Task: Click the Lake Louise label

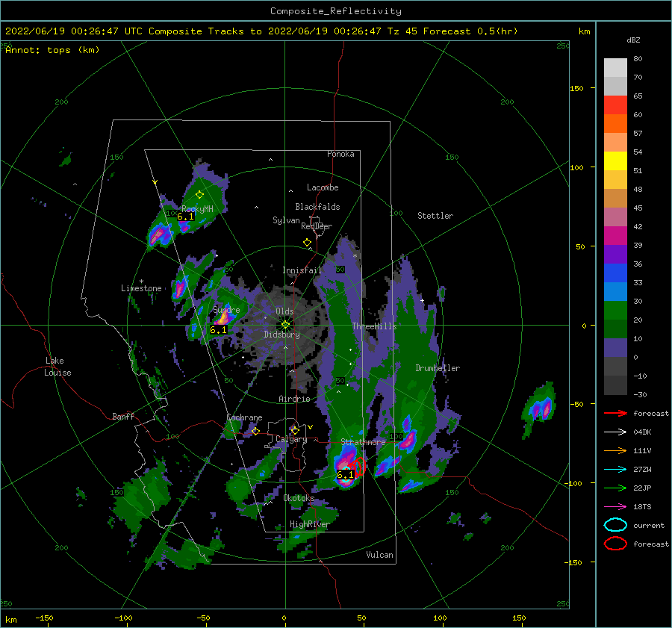Action: point(57,367)
